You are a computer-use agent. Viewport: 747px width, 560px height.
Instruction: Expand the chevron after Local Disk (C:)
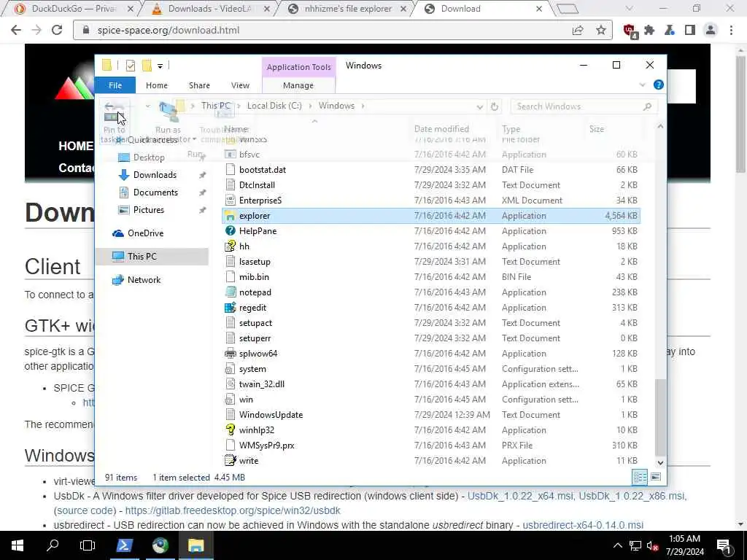click(310, 106)
